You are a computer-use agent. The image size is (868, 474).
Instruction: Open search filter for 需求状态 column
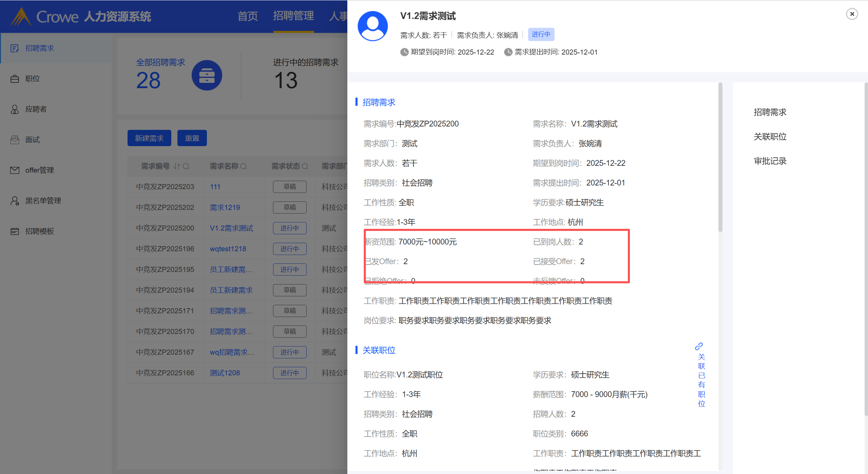coord(305,166)
